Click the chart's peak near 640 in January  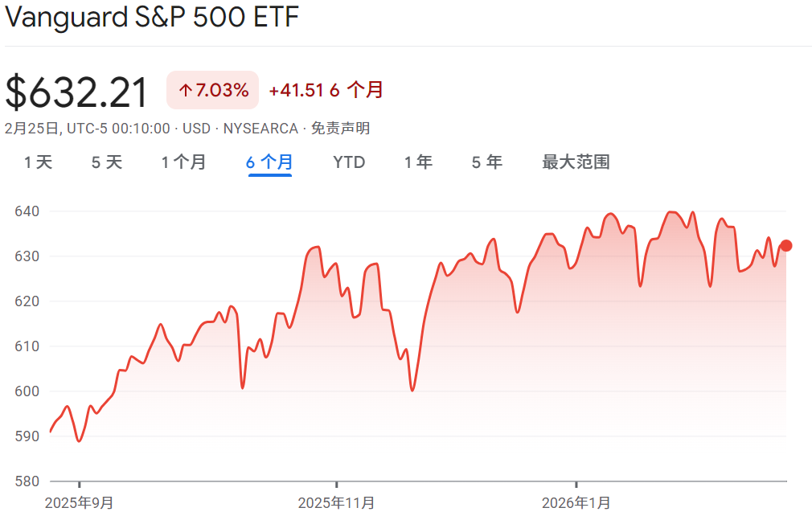(672, 211)
